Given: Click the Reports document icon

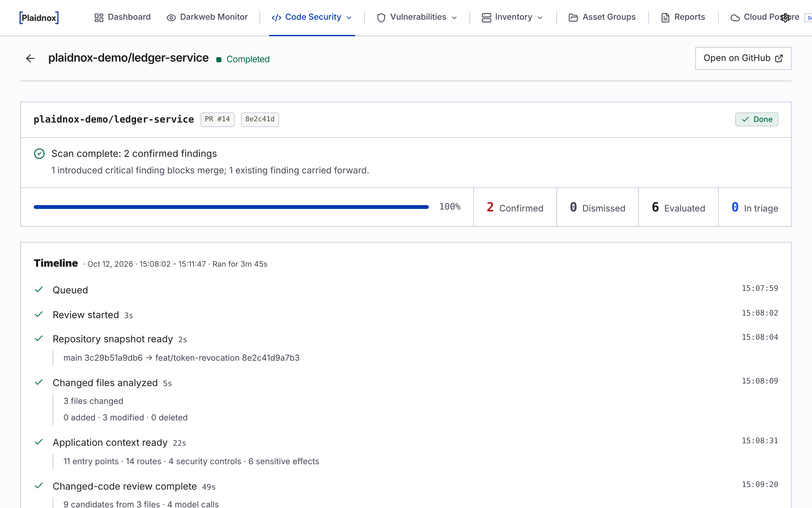Looking at the screenshot, I should tap(665, 18).
